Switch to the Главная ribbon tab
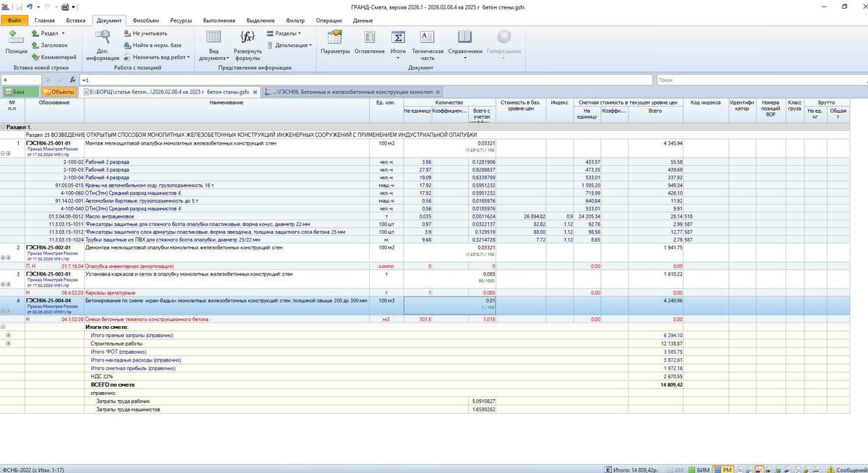The image size is (868, 473). click(x=44, y=20)
